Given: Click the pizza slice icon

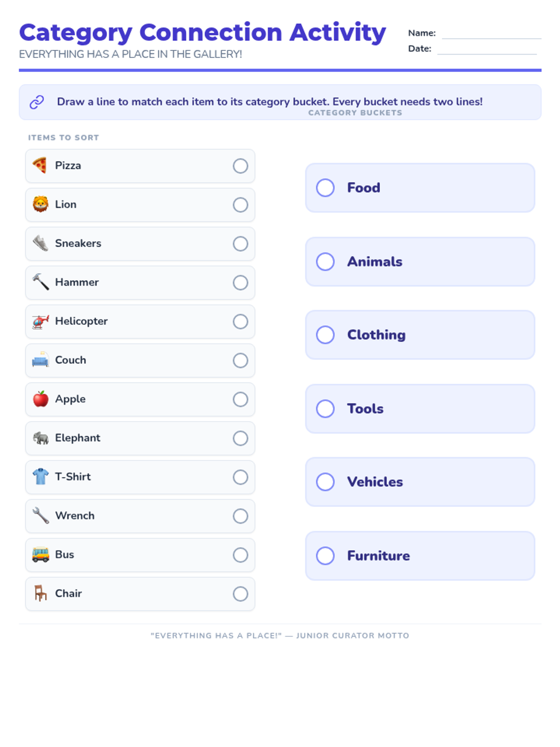Looking at the screenshot, I should point(40,165).
